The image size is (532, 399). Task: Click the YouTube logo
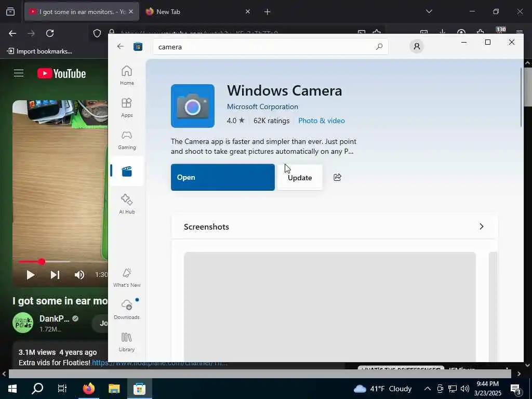click(x=61, y=74)
